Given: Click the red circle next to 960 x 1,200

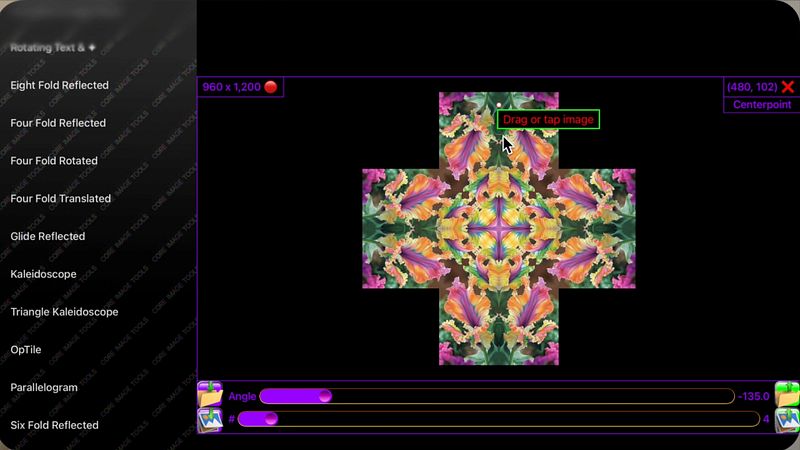Looking at the screenshot, I should point(271,87).
